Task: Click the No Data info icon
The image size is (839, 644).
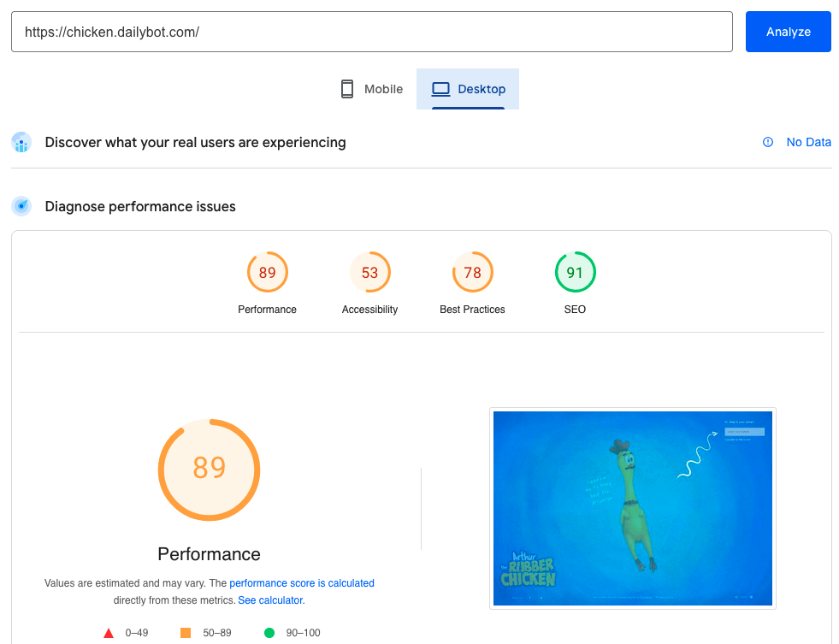Action: [x=768, y=142]
